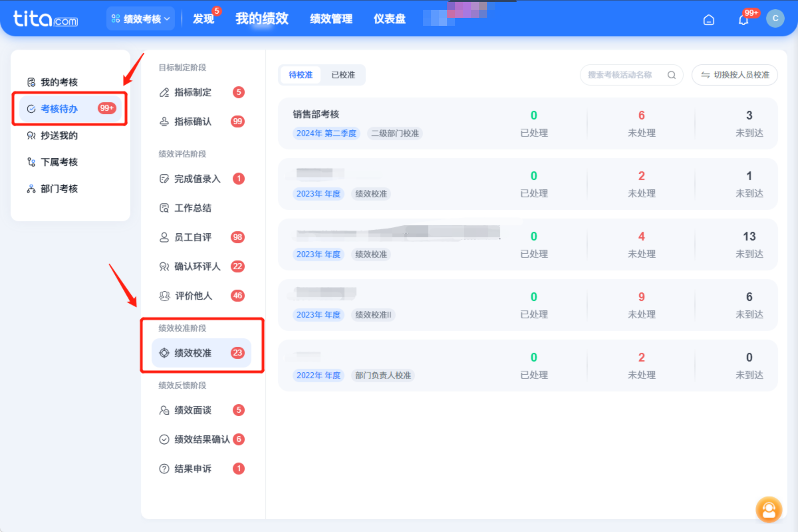Viewport: 798px width, 532px height.
Task: Go to 部门考核 in the sidebar
Action: click(59, 189)
